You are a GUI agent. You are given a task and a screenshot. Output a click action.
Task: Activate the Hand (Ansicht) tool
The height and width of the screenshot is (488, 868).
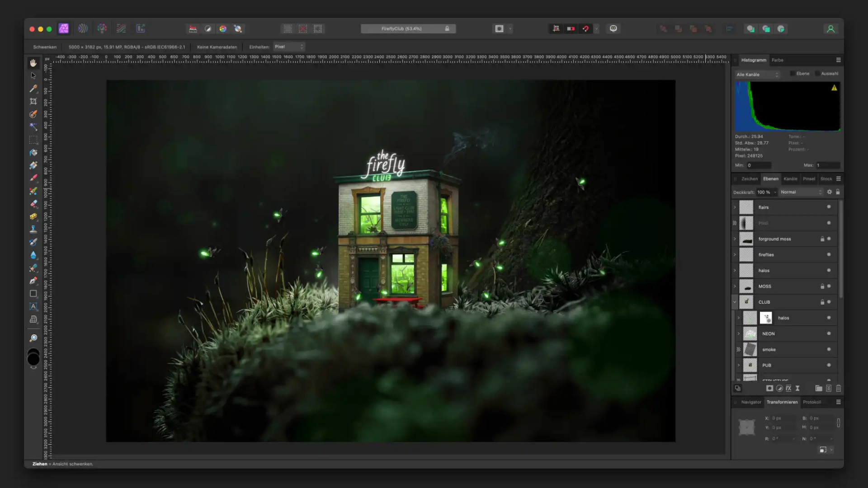click(33, 63)
